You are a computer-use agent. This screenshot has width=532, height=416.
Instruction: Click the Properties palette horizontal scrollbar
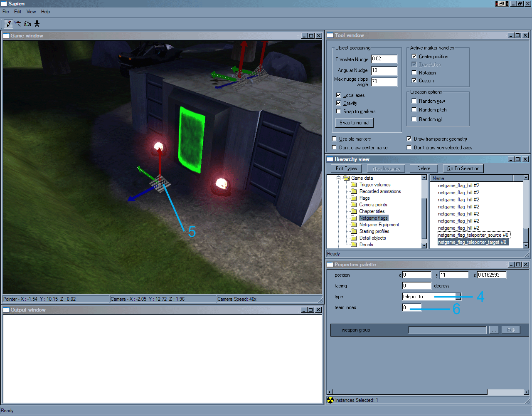(428, 392)
